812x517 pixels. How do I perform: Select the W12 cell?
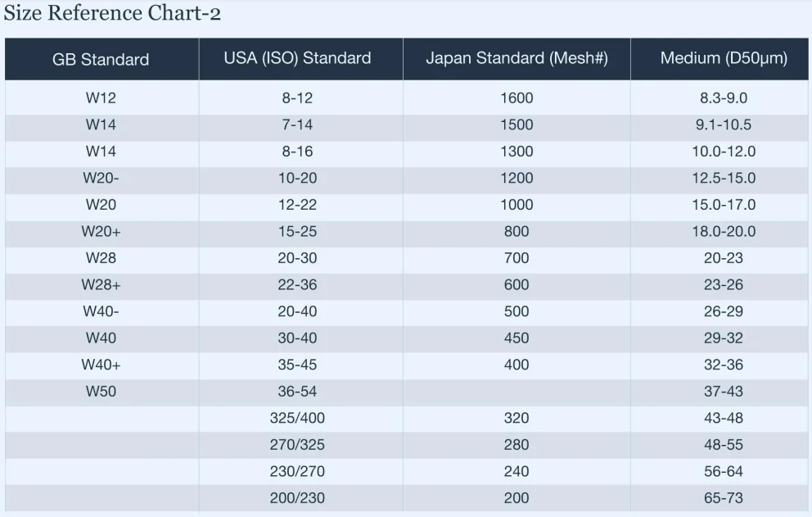pos(101,98)
